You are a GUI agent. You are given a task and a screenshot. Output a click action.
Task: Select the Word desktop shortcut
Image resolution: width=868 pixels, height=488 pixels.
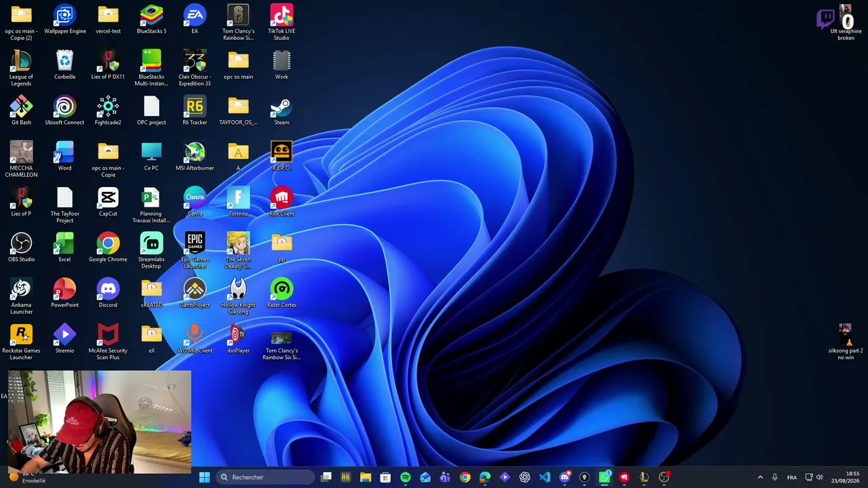pyautogui.click(x=64, y=156)
